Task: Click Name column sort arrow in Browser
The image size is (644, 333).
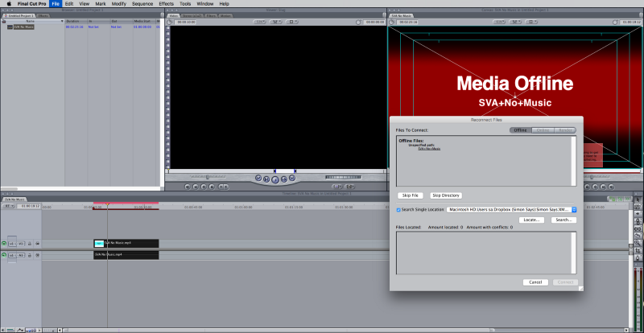Action: click(63, 21)
